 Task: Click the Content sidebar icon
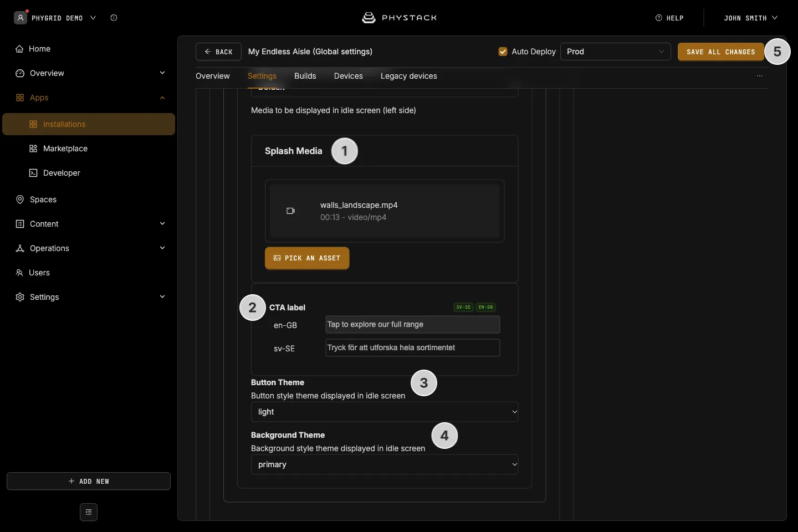tap(20, 224)
